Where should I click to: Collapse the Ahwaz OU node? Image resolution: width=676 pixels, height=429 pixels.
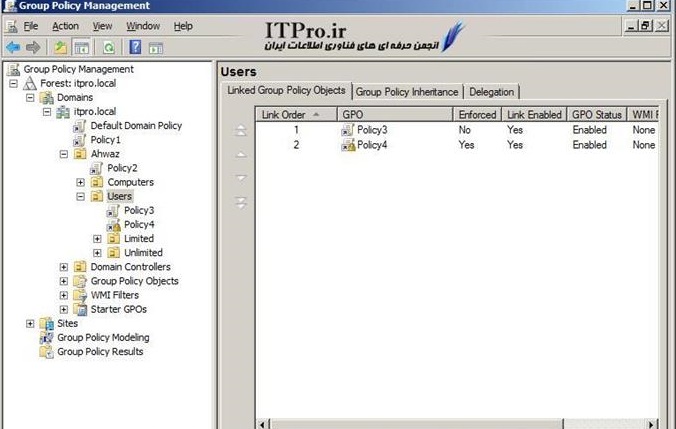pos(64,155)
